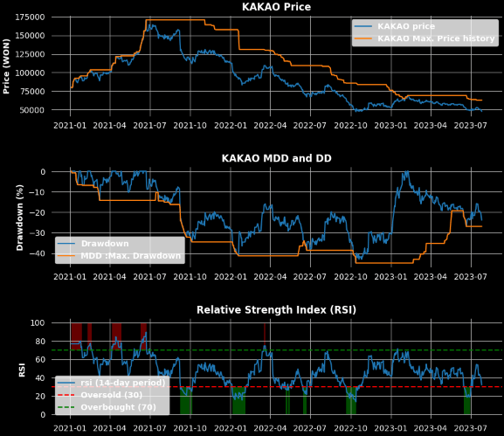Click the orange line sample beside "KAKAO Max. Price history"
The height and width of the screenshot is (436, 504).
[363, 38]
